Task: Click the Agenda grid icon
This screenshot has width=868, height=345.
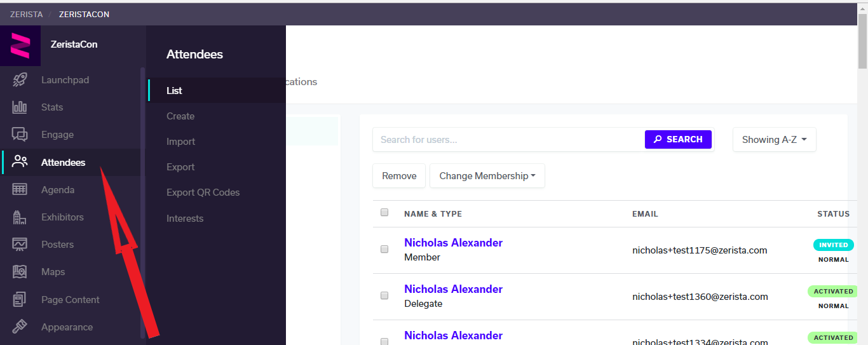Action: (20, 189)
